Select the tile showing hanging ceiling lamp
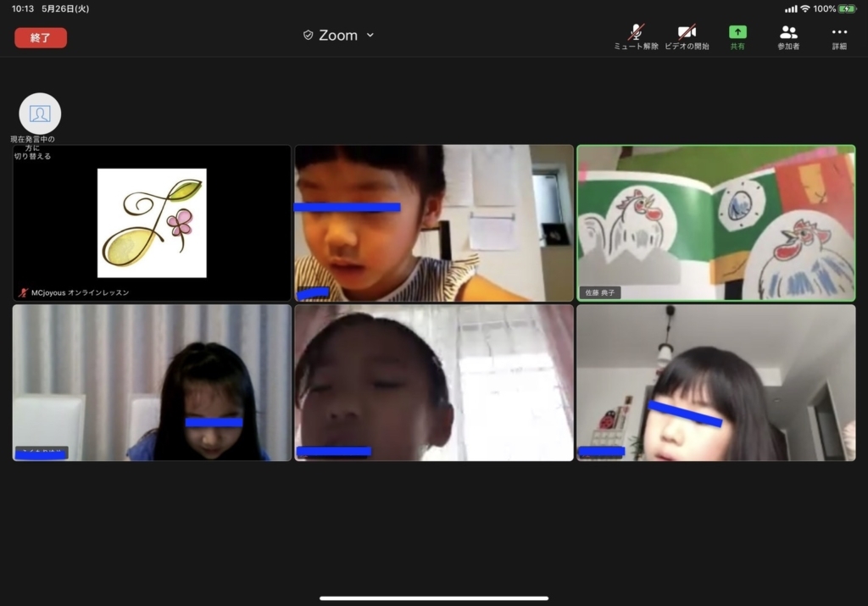Viewport: 868px width, 606px height. click(x=715, y=382)
